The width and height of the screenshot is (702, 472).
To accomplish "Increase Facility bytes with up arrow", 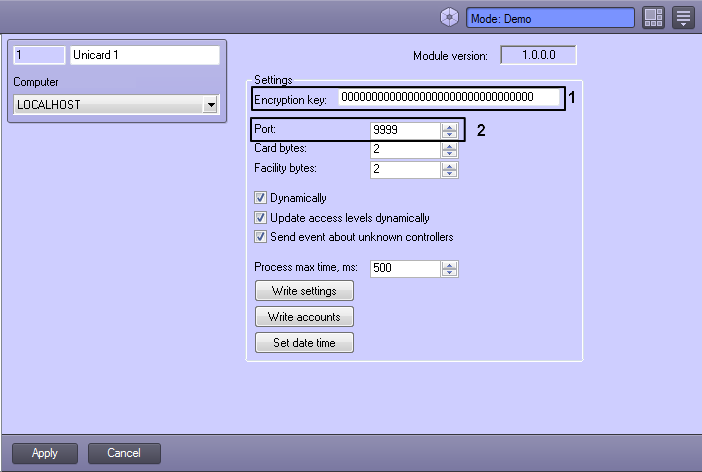I will pos(449,166).
